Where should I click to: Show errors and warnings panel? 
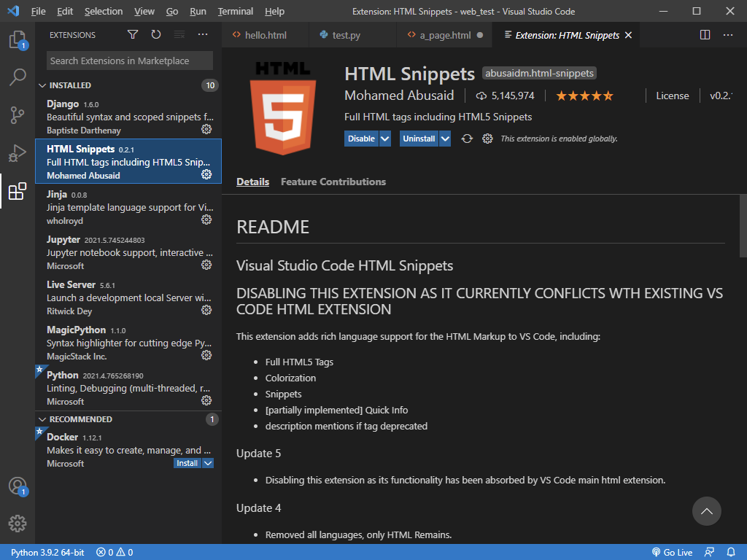click(x=115, y=553)
